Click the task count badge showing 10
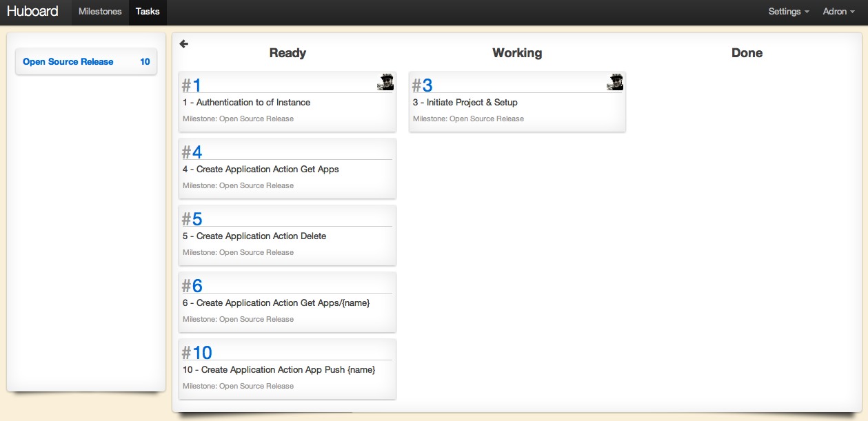The height and width of the screenshot is (421, 868). click(145, 61)
